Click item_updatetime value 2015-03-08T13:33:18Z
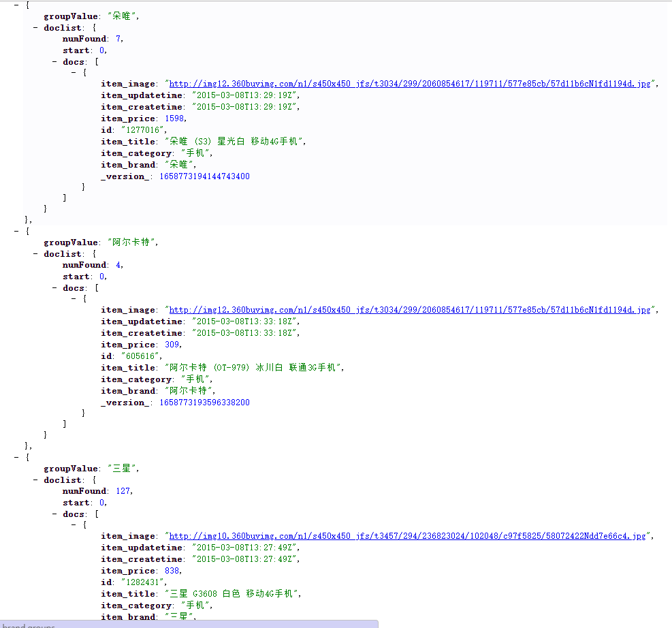The width and height of the screenshot is (672, 628). click(244, 321)
